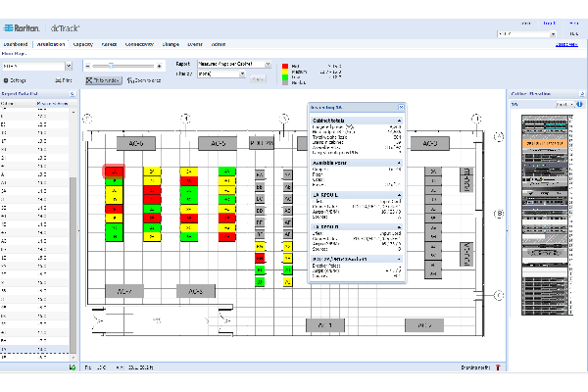Click the Apply button

click(258, 79)
